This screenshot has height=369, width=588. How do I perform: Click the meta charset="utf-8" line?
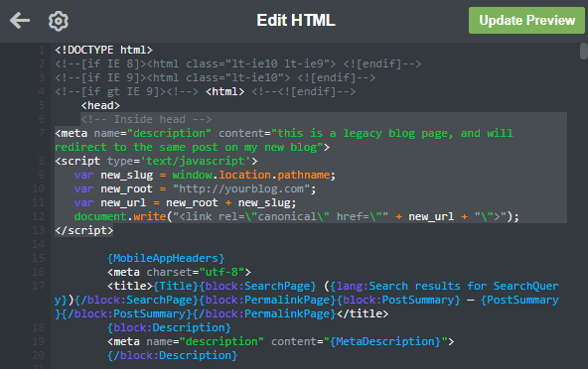click(x=179, y=272)
